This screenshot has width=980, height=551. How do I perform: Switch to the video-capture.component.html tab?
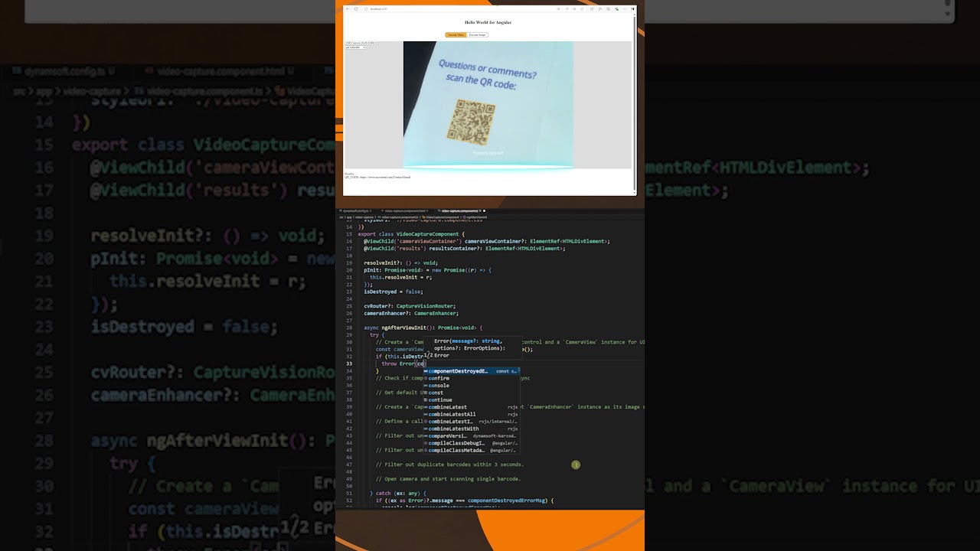coord(403,210)
